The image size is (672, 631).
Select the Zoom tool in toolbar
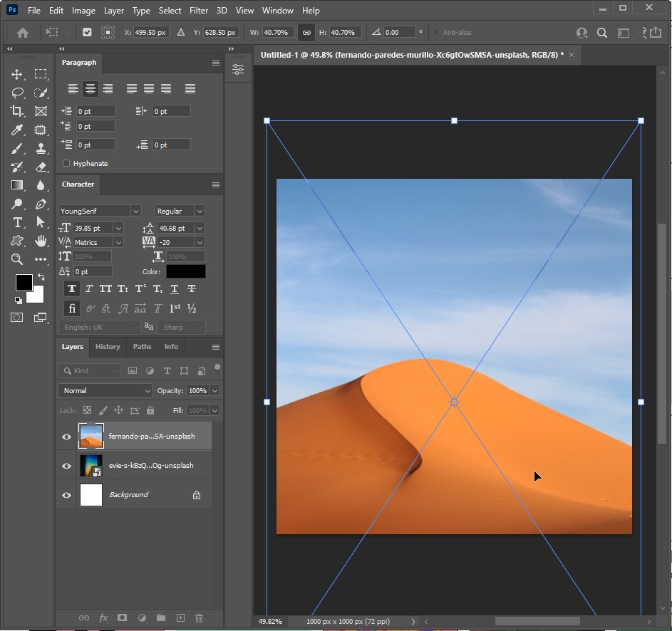click(16, 259)
